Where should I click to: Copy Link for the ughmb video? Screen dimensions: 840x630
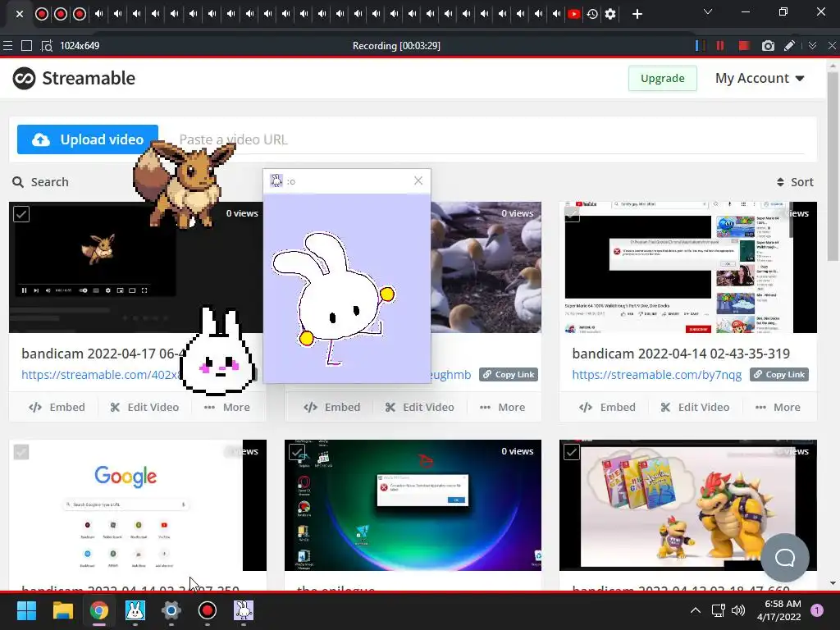(x=509, y=374)
